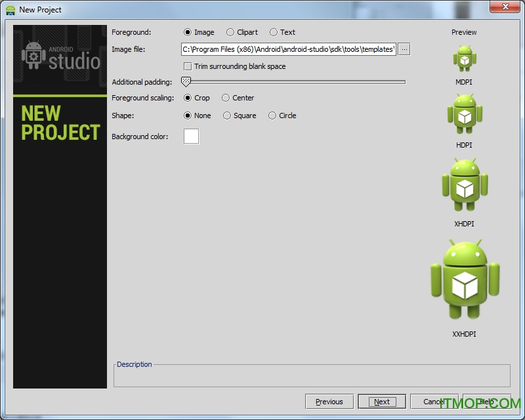Open the image file browser dialog
This screenshot has width=525, height=420.
[404, 49]
